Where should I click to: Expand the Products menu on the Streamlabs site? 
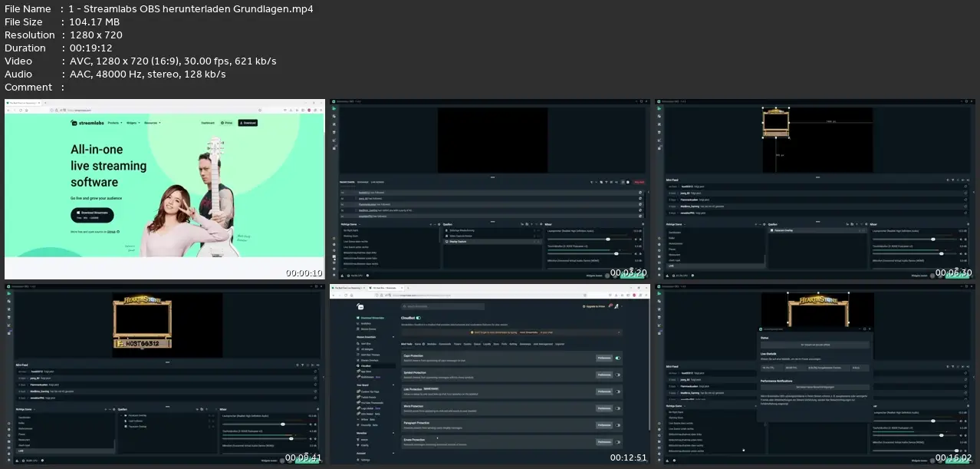(x=115, y=123)
